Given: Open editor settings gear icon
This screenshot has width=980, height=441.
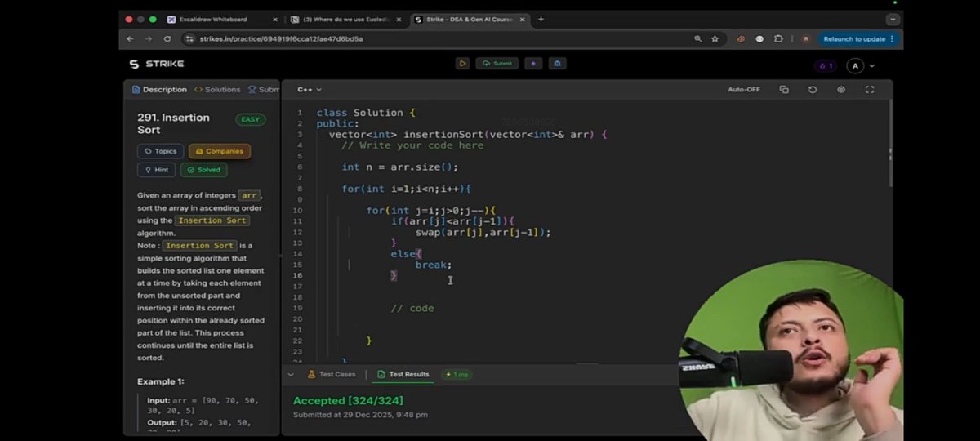Looking at the screenshot, I should [841, 90].
